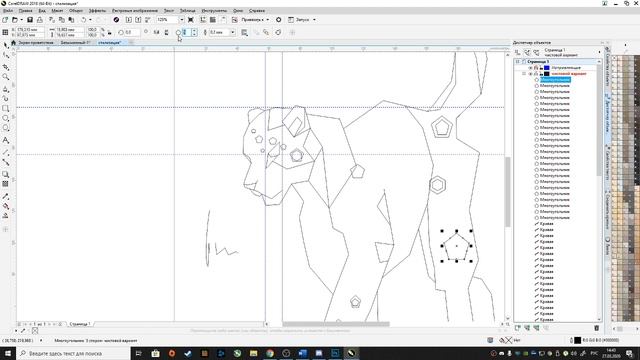Open the Растровые изображения menu
640x360 pixels.
[x=135, y=11]
